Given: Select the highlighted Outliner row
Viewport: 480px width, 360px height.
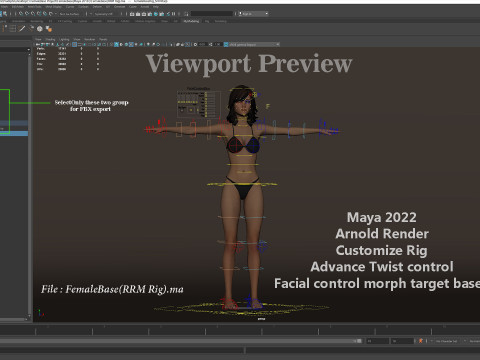Looking at the screenshot, I should (14, 133).
